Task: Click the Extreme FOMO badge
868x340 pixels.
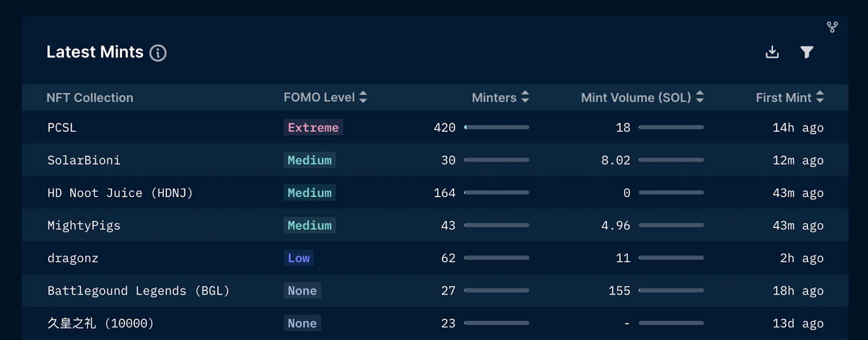Action: pyautogui.click(x=313, y=128)
